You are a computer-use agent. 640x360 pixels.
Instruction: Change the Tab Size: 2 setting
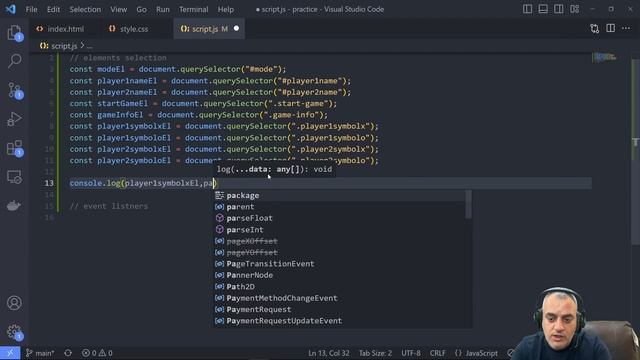pyautogui.click(x=375, y=353)
